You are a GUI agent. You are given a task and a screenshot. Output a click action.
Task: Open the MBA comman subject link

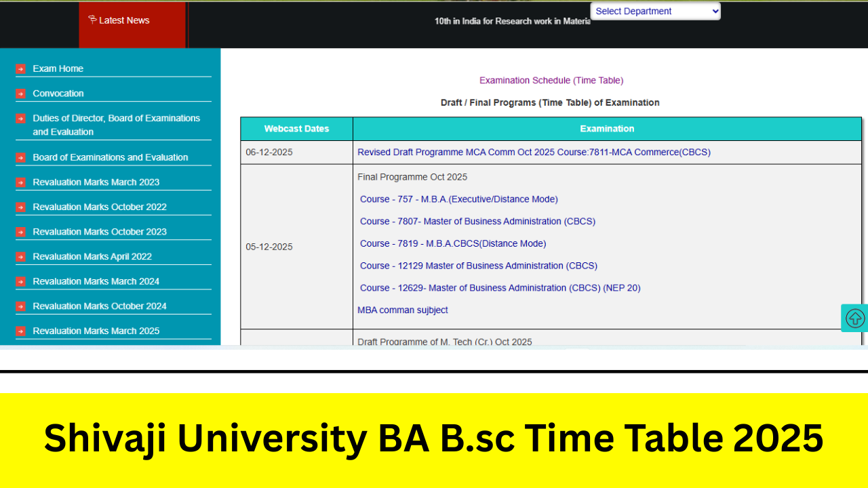click(403, 310)
